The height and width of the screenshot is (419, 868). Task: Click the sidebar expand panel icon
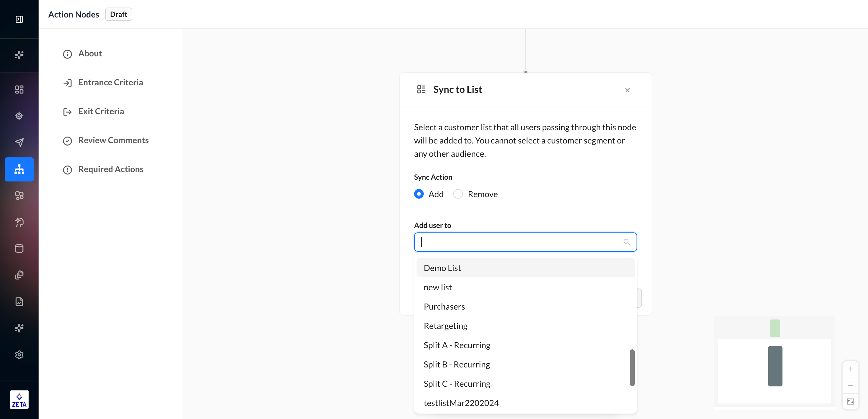click(x=19, y=19)
